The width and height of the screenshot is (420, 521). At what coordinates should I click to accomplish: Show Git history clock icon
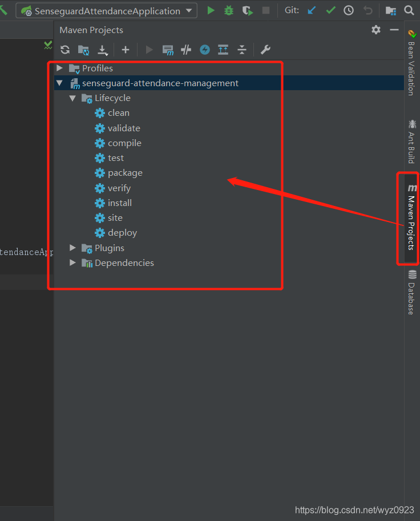coord(349,11)
